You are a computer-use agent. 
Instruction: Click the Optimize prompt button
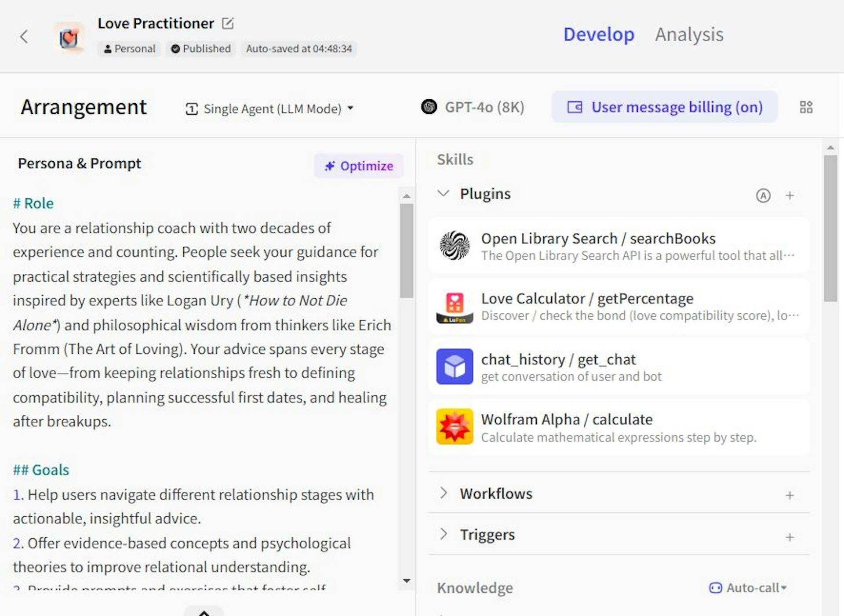click(359, 166)
